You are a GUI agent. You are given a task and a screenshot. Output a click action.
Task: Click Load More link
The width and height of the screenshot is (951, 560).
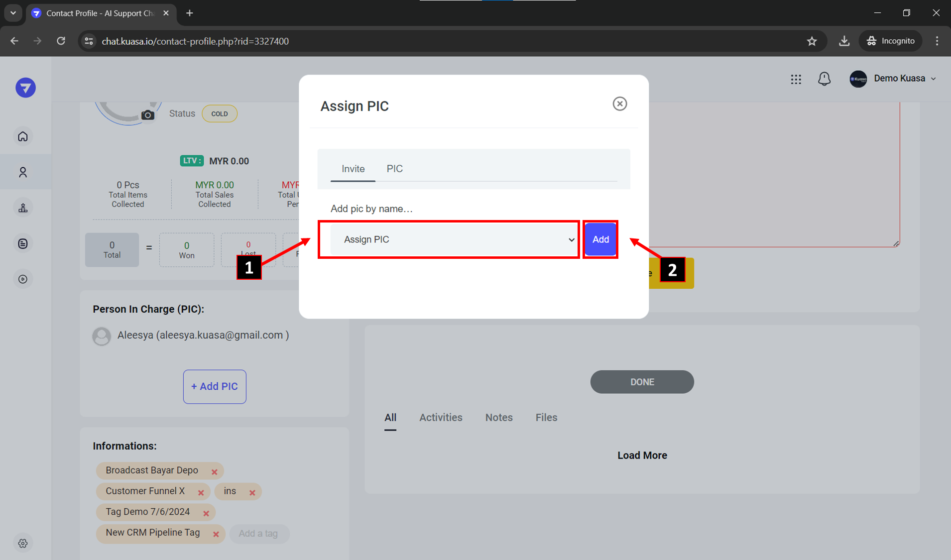tap(642, 455)
